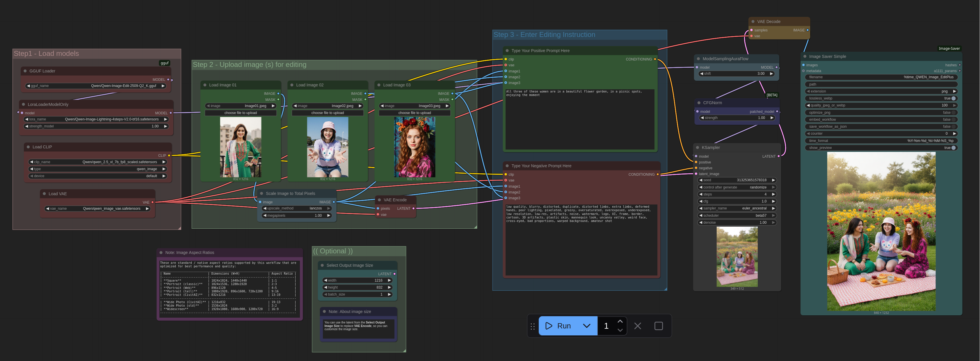This screenshot has width=980, height=361.
Task: Toggle lossless_webp switch in Image Saver
Action: point(953,99)
